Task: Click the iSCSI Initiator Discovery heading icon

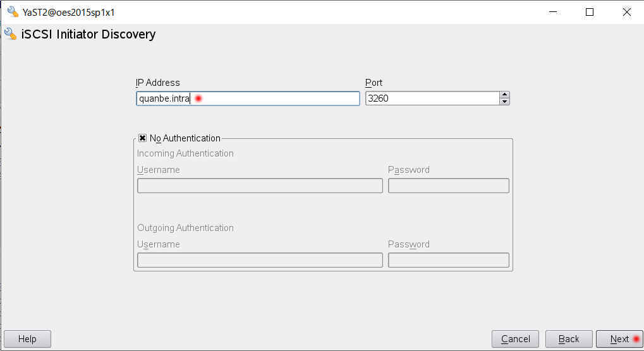Action: [x=10, y=33]
